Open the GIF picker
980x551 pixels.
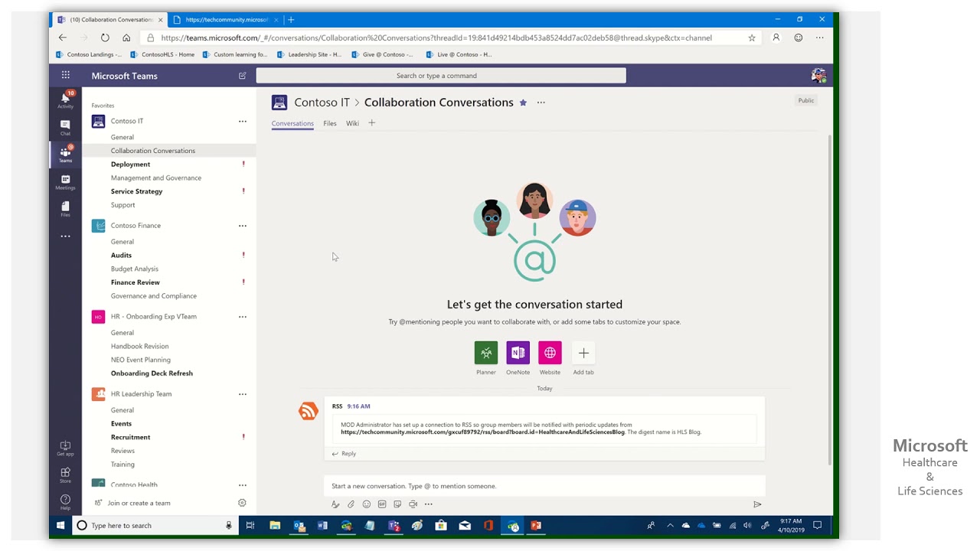[x=382, y=504]
